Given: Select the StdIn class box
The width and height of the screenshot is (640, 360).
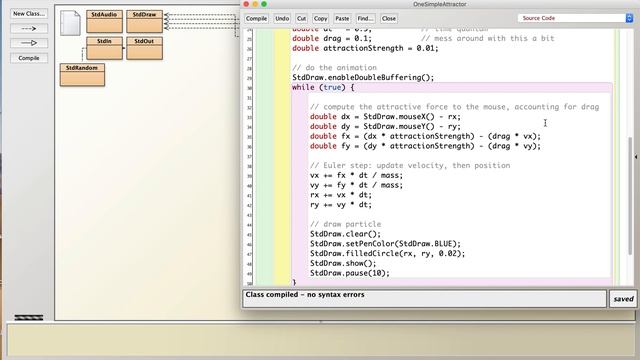Looking at the screenshot, I should click(104, 48).
